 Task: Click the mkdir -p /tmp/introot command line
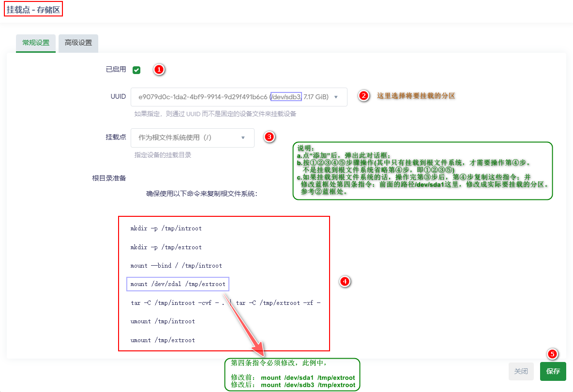166,228
